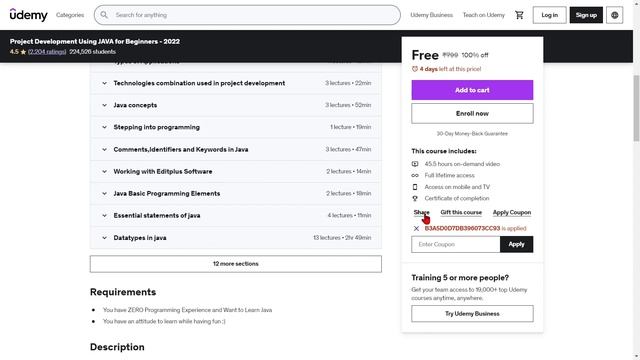
Task: Expand 'Essential statements of java' section
Action: (236, 216)
